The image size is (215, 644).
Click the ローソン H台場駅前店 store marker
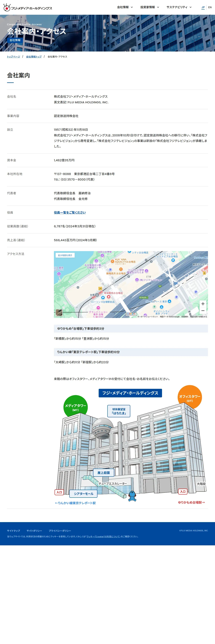point(103,297)
